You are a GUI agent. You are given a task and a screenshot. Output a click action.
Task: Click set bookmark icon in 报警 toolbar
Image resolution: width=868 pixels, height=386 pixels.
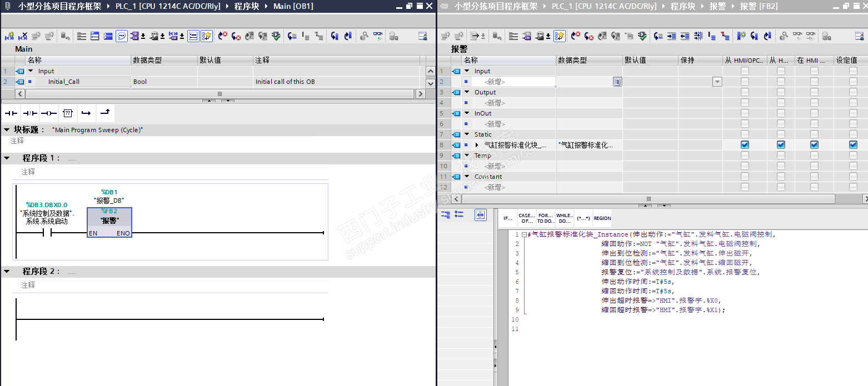(741, 36)
